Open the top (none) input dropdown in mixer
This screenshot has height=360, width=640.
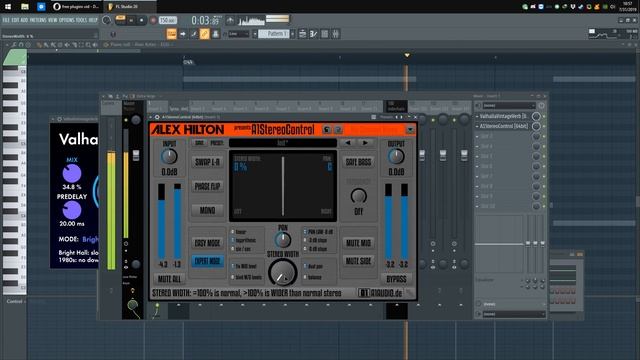click(509, 106)
